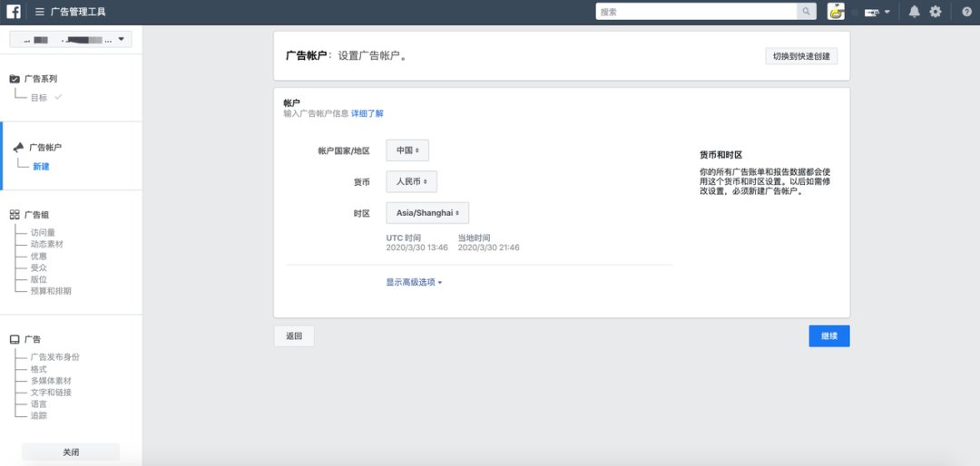Click the 货币和时区 heading
The image size is (980, 466).
pos(720,154)
